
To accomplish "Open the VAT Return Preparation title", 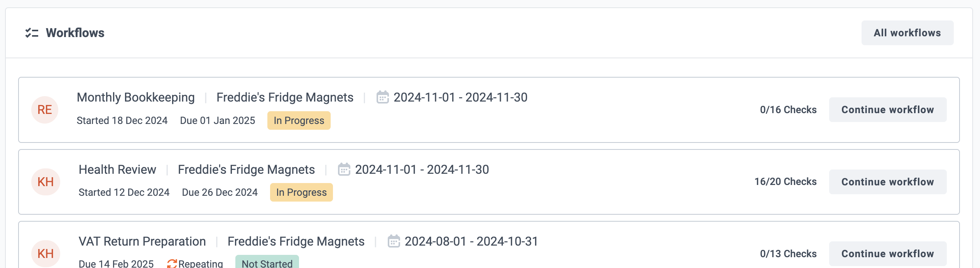I will point(142,241).
